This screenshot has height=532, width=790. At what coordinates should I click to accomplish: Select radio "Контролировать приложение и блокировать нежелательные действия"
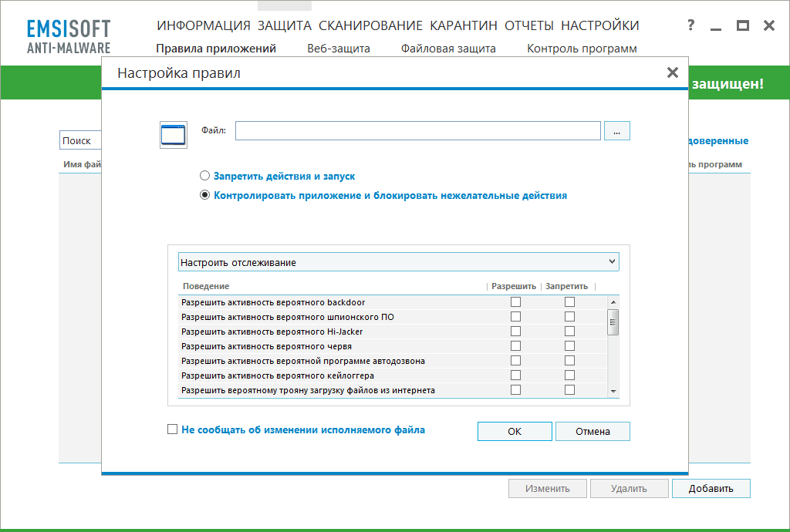coord(204,195)
